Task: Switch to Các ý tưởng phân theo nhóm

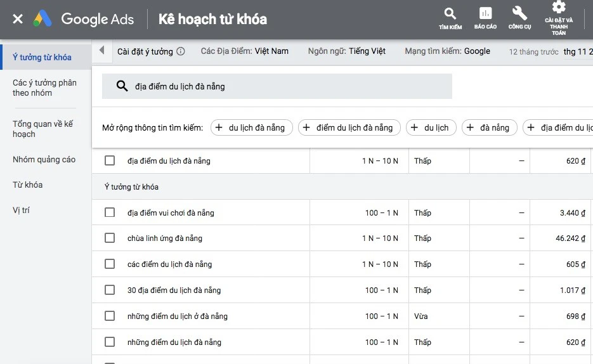Action: (44, 88)
